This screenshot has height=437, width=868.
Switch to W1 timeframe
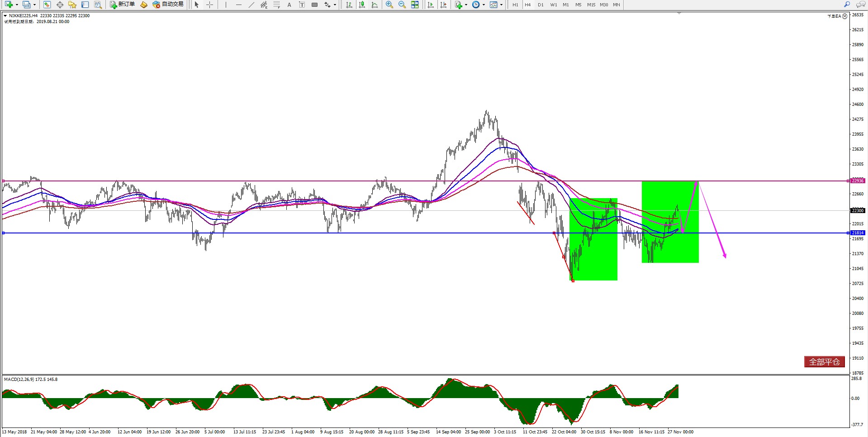554,5
